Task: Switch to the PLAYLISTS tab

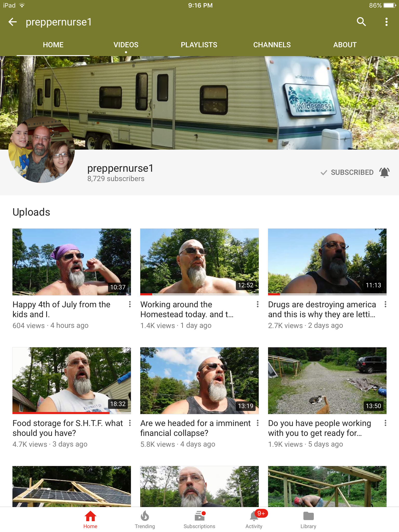Action: pos(199,45)
